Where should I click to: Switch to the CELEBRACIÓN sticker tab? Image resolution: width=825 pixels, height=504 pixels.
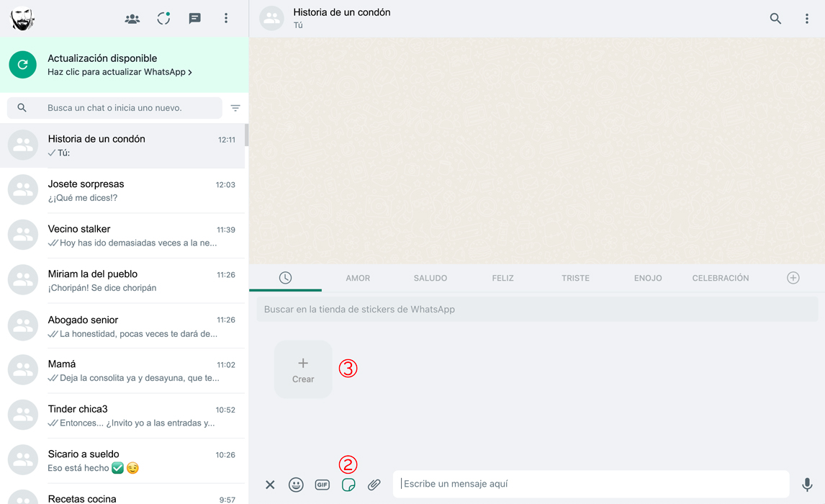point(721,278)
